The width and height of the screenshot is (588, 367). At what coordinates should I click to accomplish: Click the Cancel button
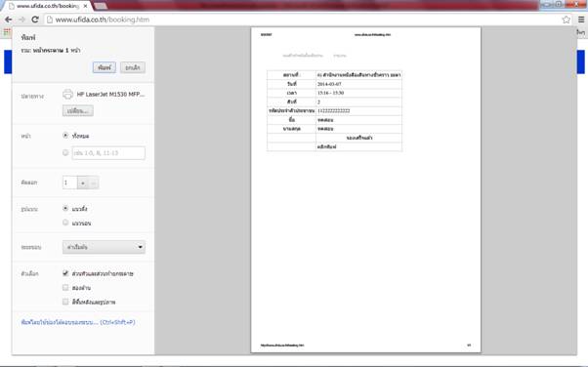[x=133, y=67]
